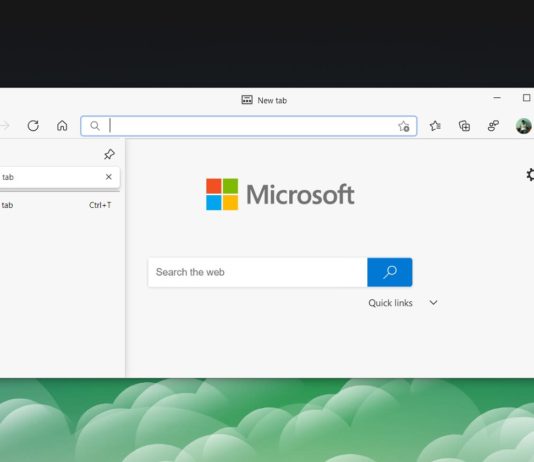Image resolution: width=534 pixels, height=462 pixels.
Task: Open the Share/feedback people icon in toolbar
Action: 493,126
